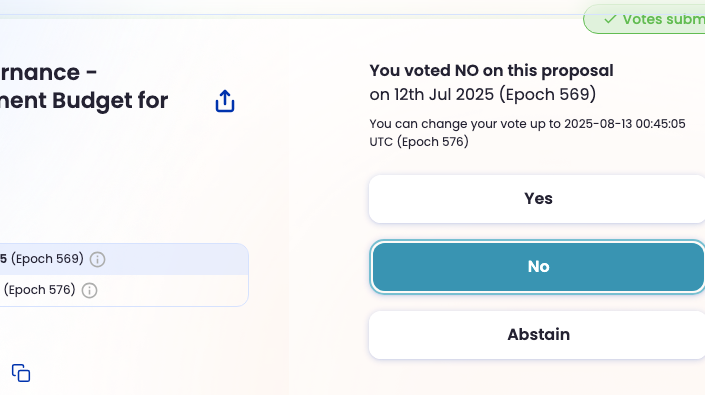This screenshot has width=705, height=395.
Task: Open info icon beside Epoch 576
Action: pos(89,290)
